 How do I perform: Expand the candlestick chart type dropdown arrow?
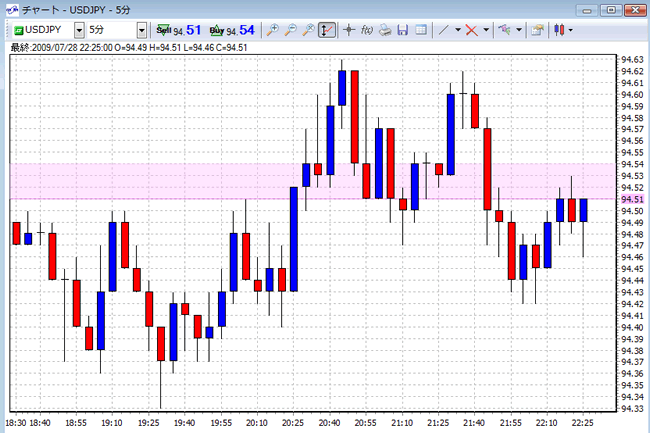[x=571, y=30]
